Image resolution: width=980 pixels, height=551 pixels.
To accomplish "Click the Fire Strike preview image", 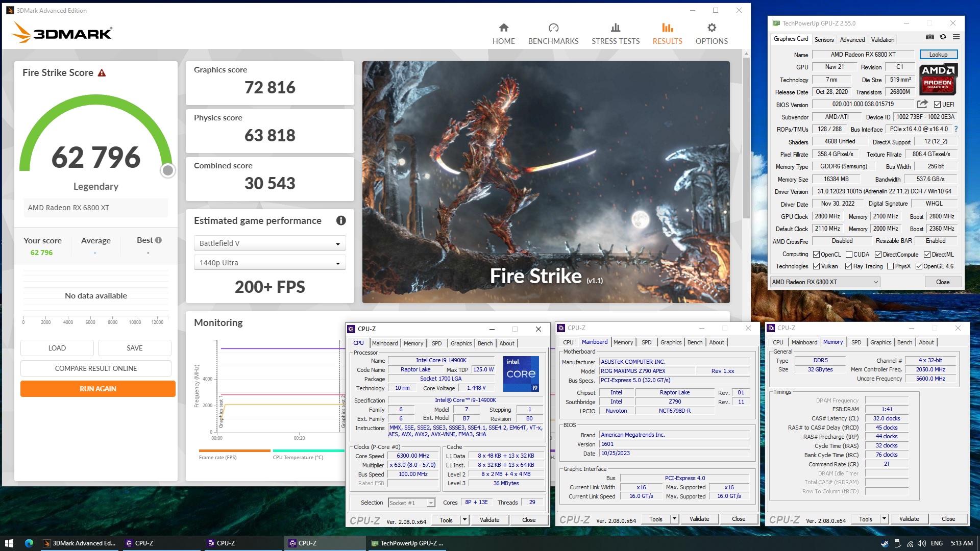I will 546,182.
